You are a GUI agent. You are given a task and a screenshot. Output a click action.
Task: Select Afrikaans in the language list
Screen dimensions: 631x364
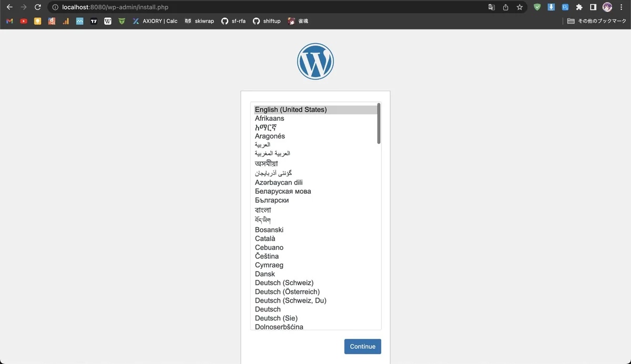coord(315,119)
